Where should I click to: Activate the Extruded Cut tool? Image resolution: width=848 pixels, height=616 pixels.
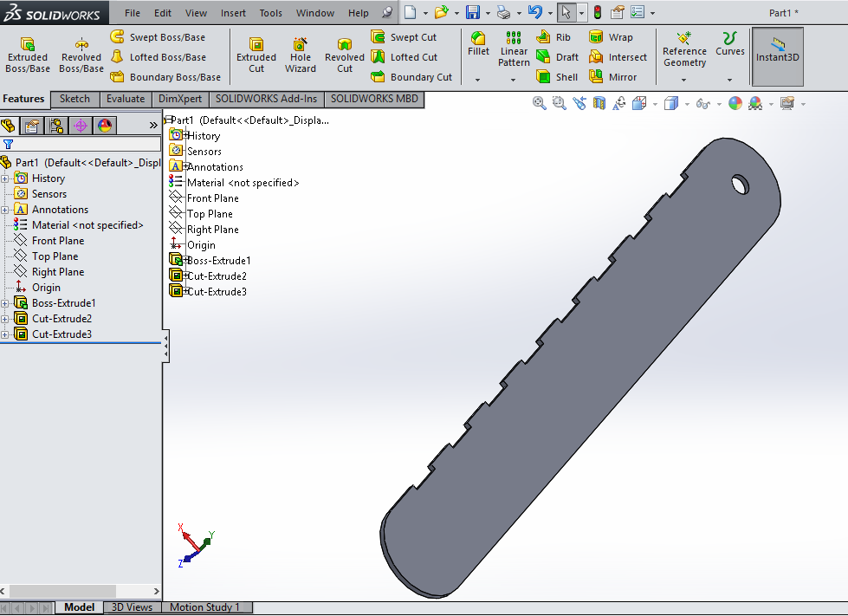[x=256, y=55]
